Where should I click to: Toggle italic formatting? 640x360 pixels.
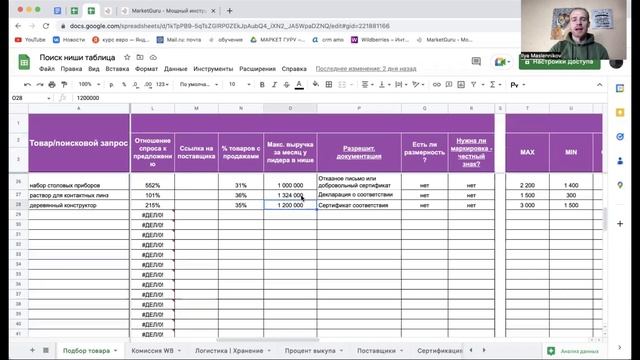click(274, 84)
